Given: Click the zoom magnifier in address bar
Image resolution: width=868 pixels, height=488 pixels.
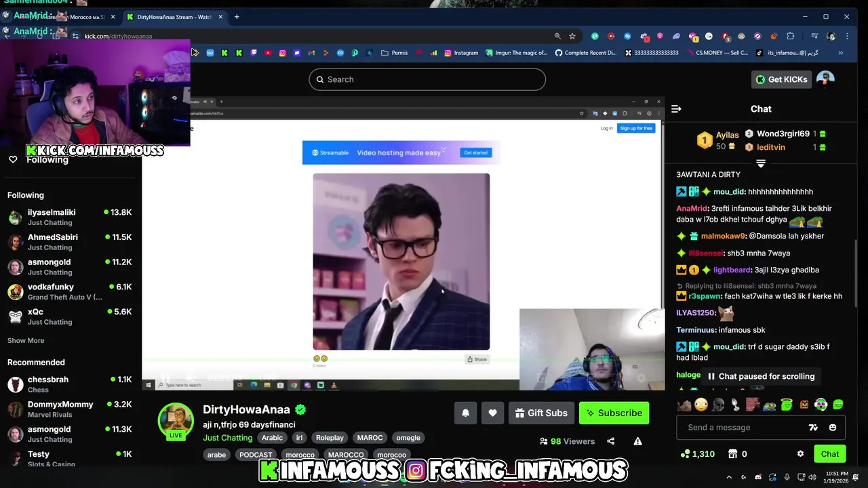Looking at the screenshot, I should pyautogui.click(x=557, y=36).
